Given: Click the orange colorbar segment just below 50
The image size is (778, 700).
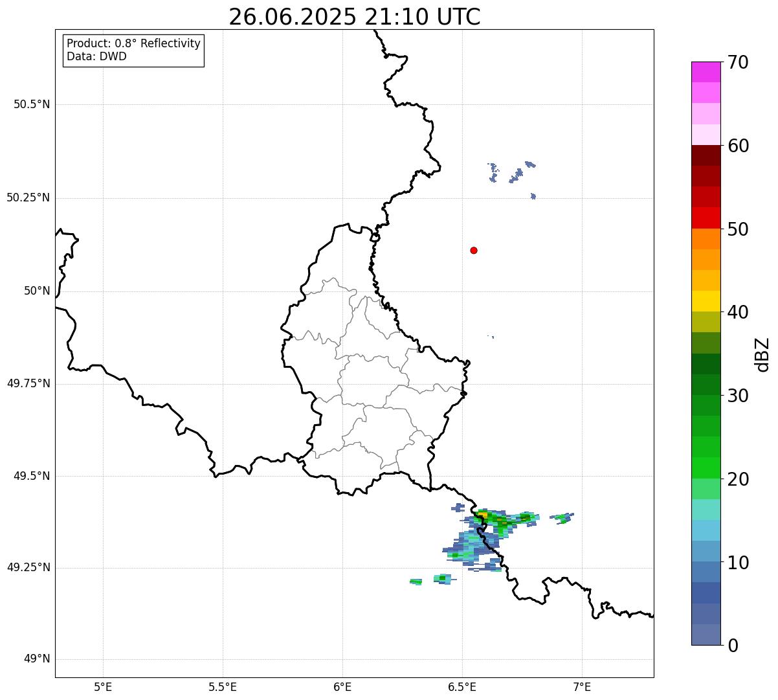Looking at the screenshot, I should point(706,239).
